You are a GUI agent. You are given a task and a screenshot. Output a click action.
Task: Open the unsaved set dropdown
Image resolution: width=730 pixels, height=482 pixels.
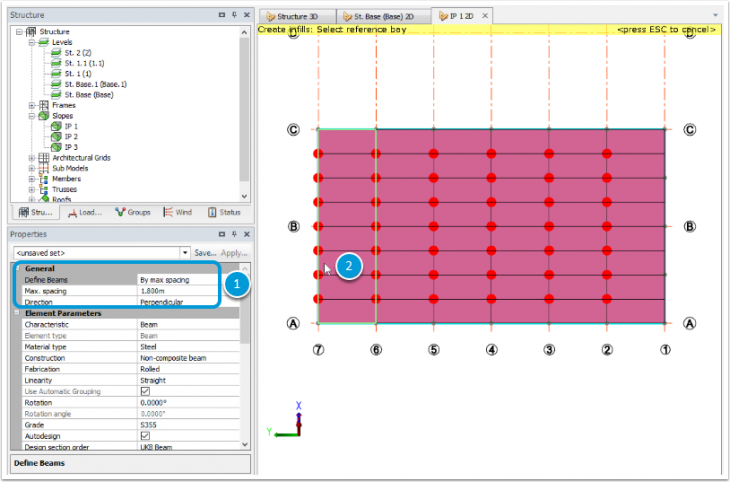click(185, 254)
